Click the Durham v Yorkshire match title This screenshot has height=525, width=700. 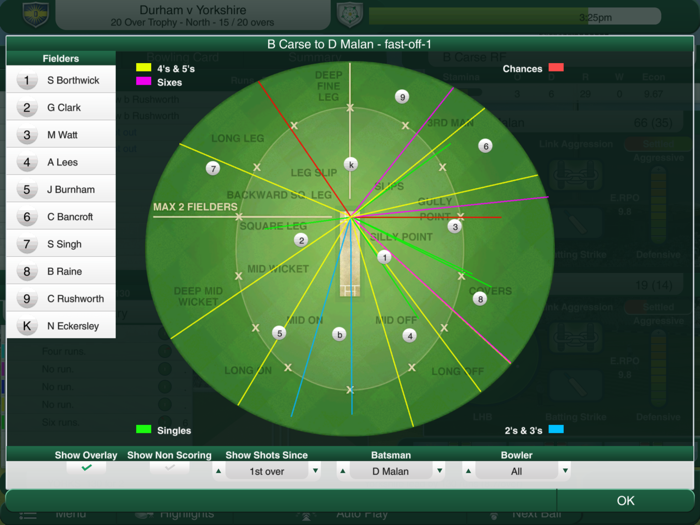click(192, 10)
